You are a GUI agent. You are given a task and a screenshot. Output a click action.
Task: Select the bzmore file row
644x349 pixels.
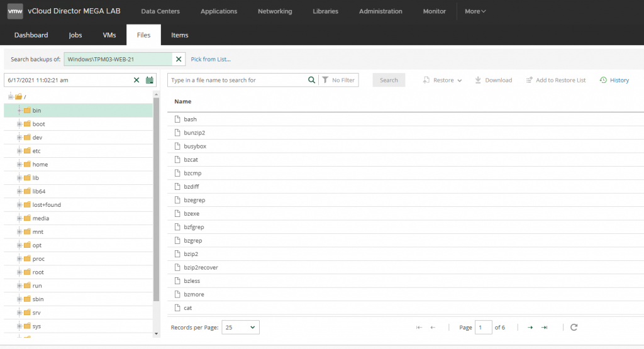(406, 294)
